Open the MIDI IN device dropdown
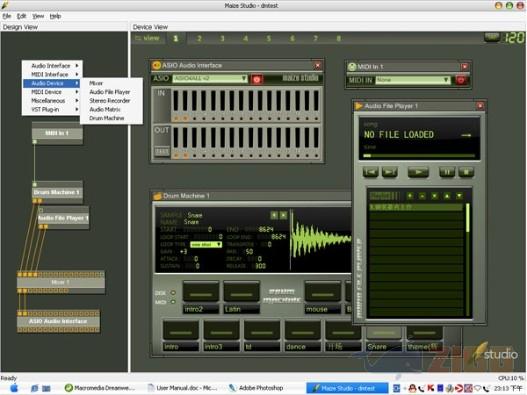The image size is (527, 395). point(412,80)
